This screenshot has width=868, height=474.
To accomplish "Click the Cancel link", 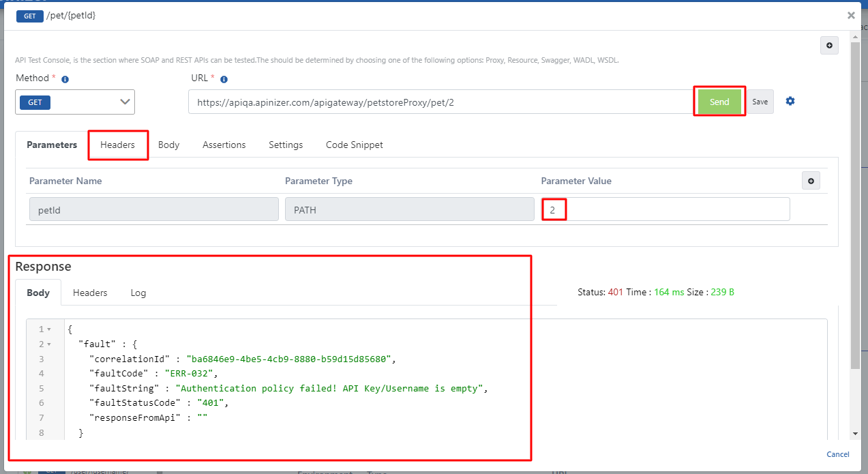I will pos(838,454).
